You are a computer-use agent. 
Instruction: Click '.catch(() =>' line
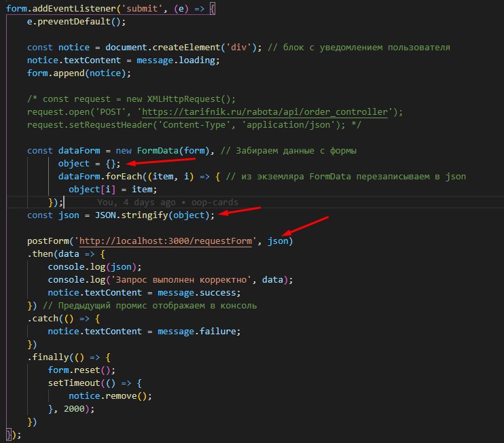pyautogui.click(x=64, y=319)
